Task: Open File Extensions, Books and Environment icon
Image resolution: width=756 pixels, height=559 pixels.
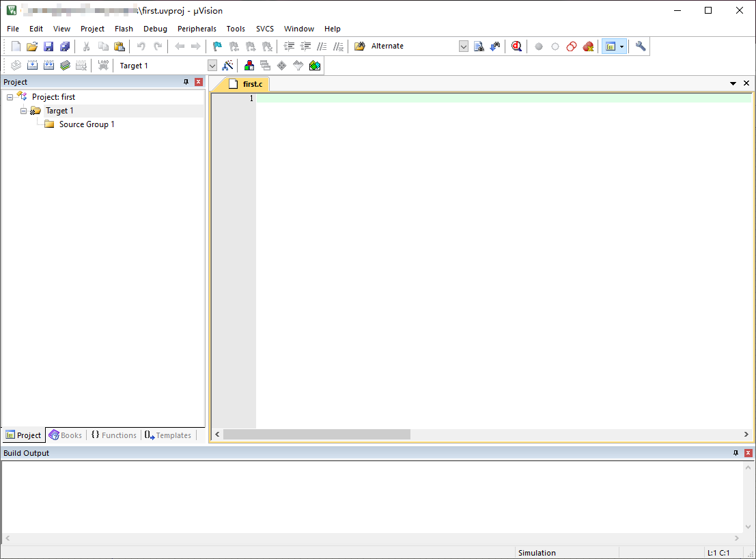Action: coord(249,65)
